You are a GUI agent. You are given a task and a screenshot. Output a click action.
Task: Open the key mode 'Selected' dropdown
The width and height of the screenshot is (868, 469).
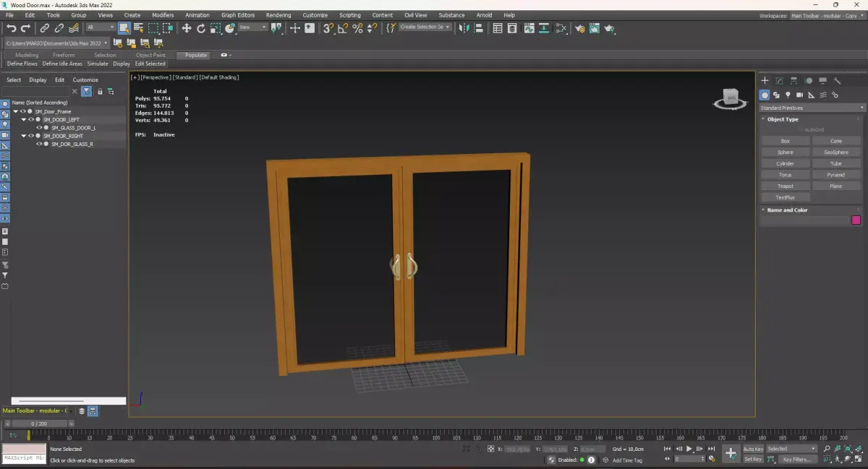791,449
